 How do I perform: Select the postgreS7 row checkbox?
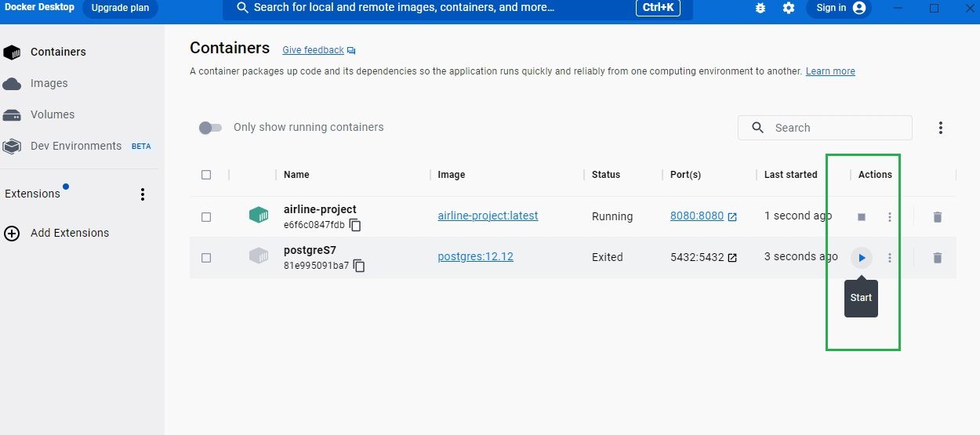(206, 258)
